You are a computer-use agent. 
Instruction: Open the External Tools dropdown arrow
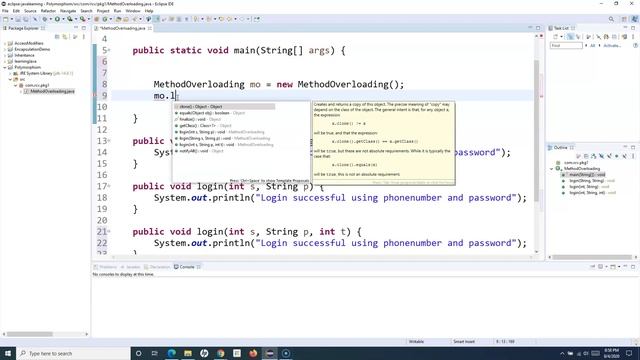[88, 19]
